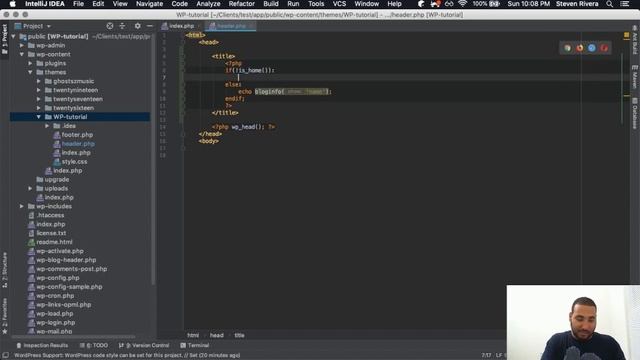The height and width of the screenshot is (360, 640).
Task: Open the Database side panel
Action: (x=635, y=113)
